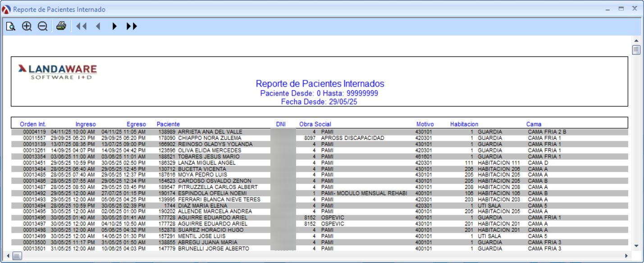Jump to the last report page
644x263 pixels.
tap(131, 27)
